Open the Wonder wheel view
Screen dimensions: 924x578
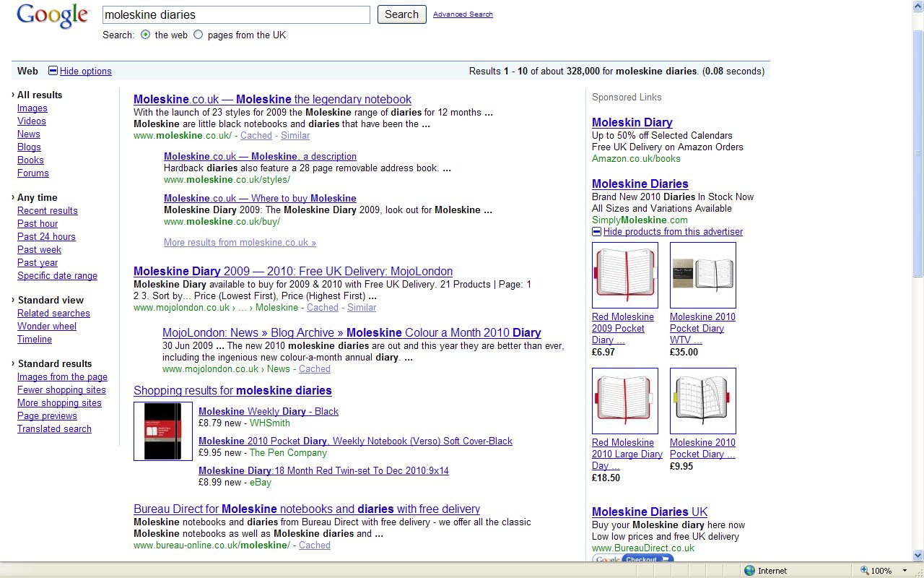click(x=47, y=327)
